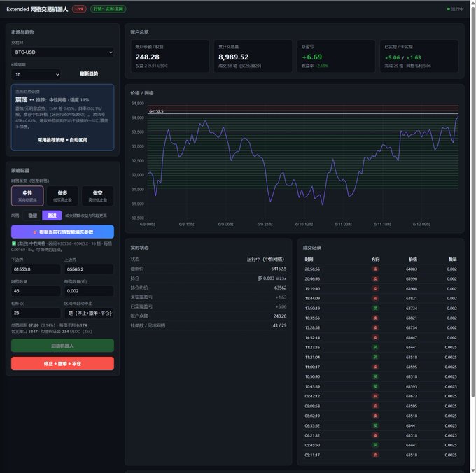Click the 64083 price in the trade records
This screenshot has height=473, width=476.
click(x=412, y=269)
